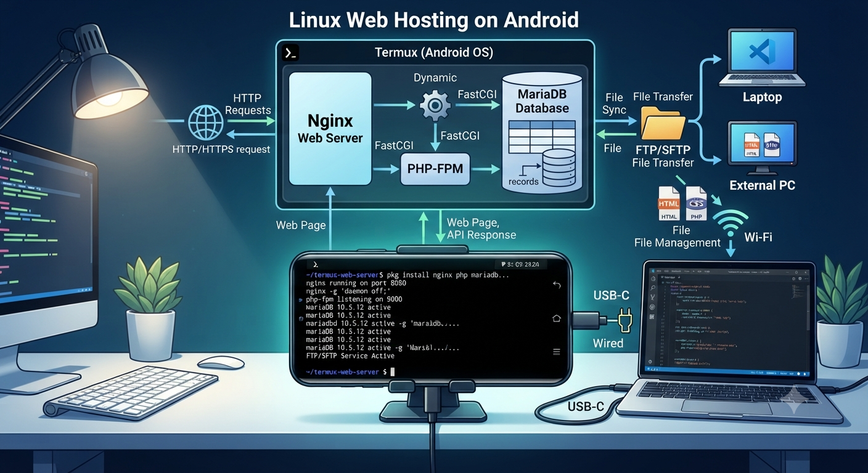Screen dimensions: 868x473
Task: Select the PHP file icon above File Management
Action: [x=697, y=203]
